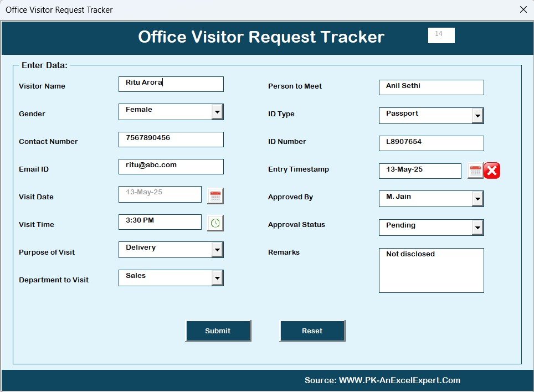Image resolution: width=534 pixels, height=392 pixels.
Task: Close the Office Visitor Request Tracker window
Action: 523,9
